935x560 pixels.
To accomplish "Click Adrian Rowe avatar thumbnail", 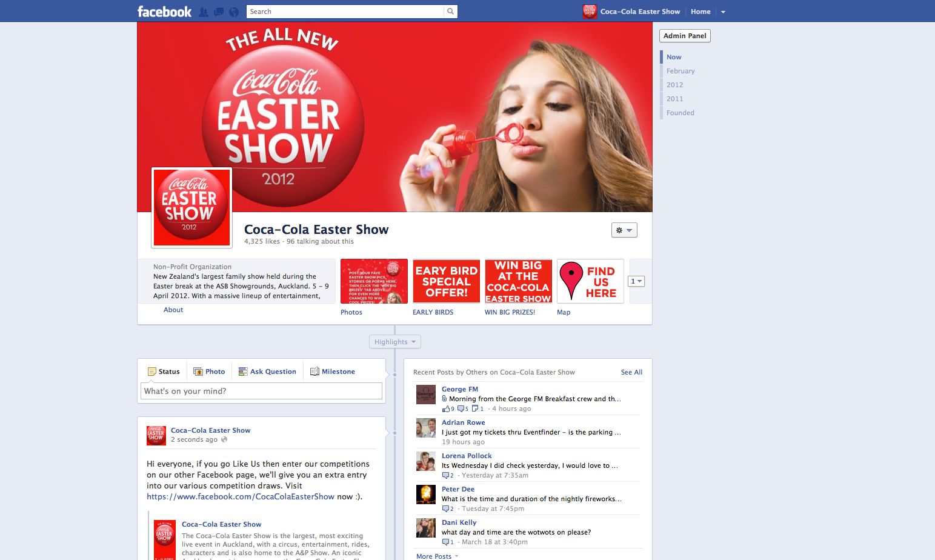I will click(x=426, y=428).
